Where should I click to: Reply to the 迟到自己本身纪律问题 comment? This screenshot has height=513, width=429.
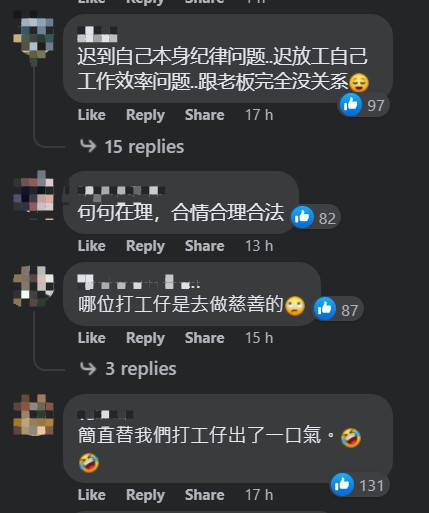click(145, 115)
